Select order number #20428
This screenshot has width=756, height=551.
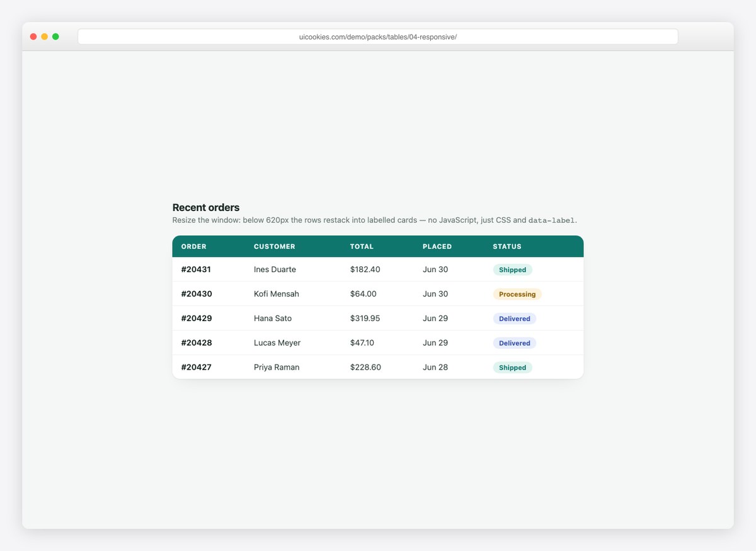click(197, 343)
